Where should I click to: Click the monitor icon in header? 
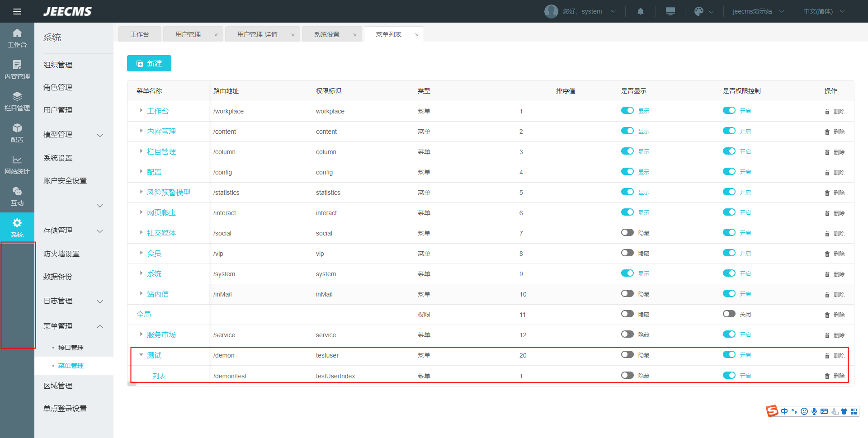pos(670,11)
